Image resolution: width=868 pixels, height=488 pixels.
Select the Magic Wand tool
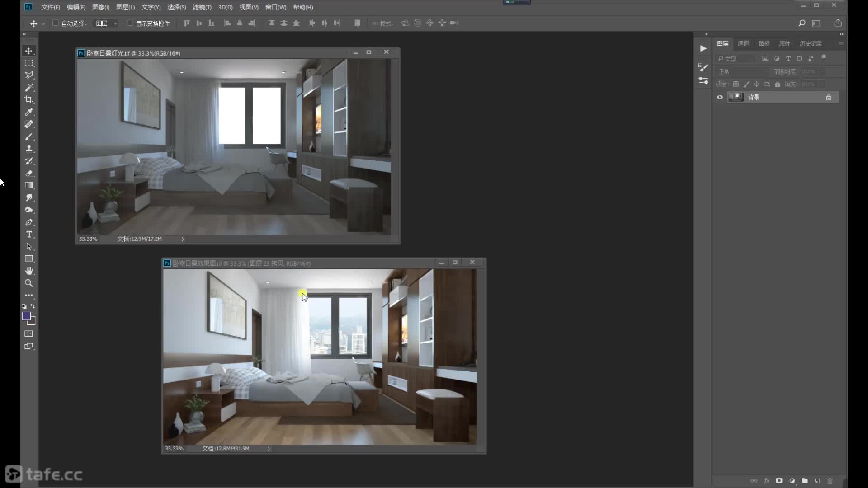point(29,88)
